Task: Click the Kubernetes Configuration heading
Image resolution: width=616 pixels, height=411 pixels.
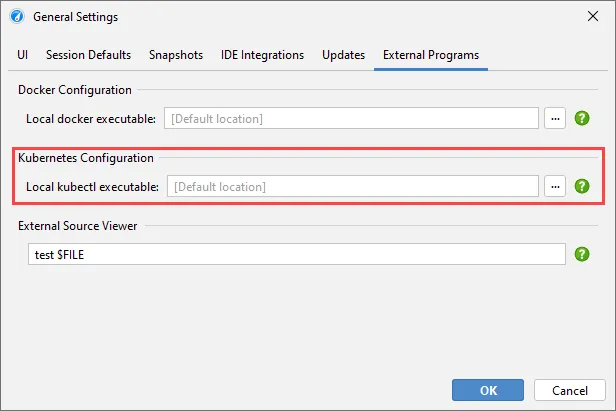Action: pos(86,158)
